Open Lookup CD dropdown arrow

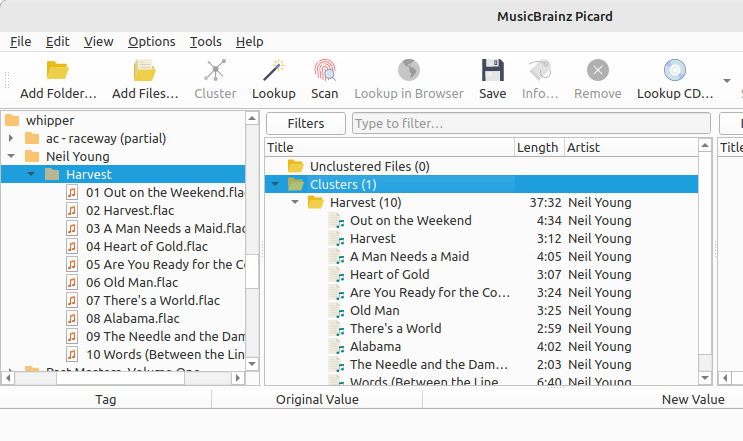point(727,81)
